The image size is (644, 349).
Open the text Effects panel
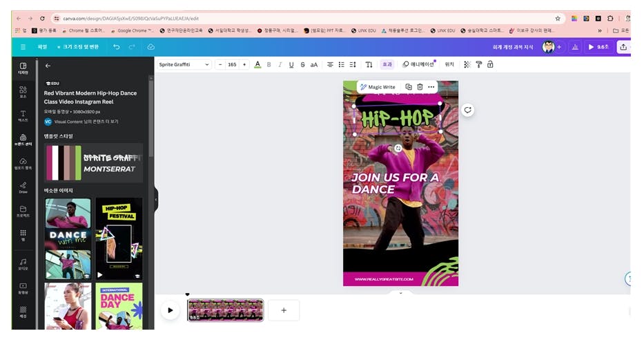(x=387, y=64)
